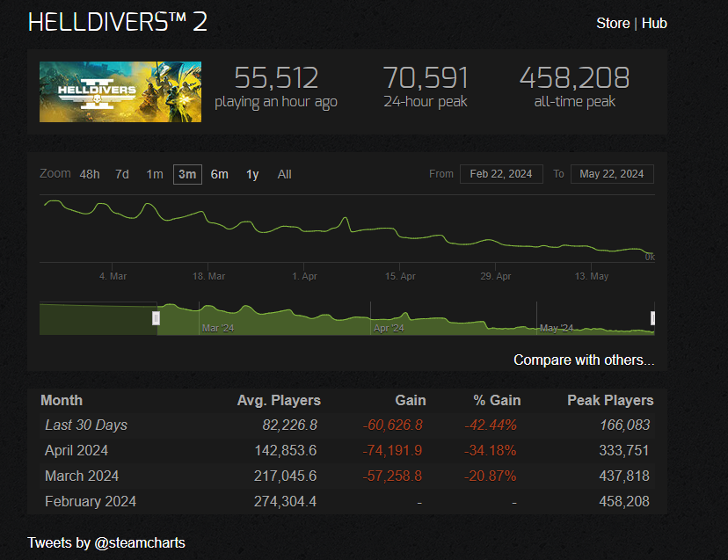This screenshot has width=728, height=560.
Task: Click May '24 in the navigator timeline
Action: pyautogui.click(x=557, y=328)
